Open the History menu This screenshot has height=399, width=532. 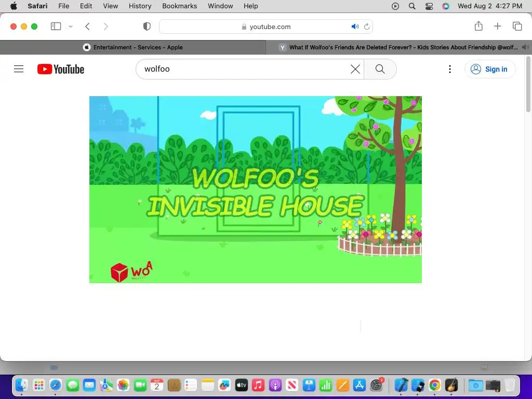[x=140, y=6]
